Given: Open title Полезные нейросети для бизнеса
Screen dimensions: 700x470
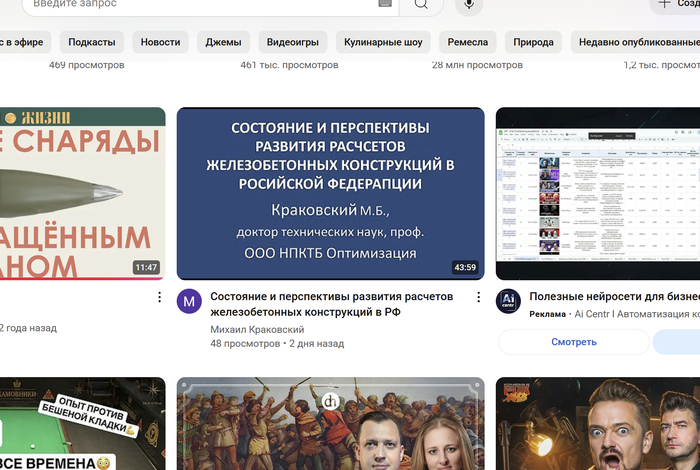Looking at the screenshot, I should point(614,296).
